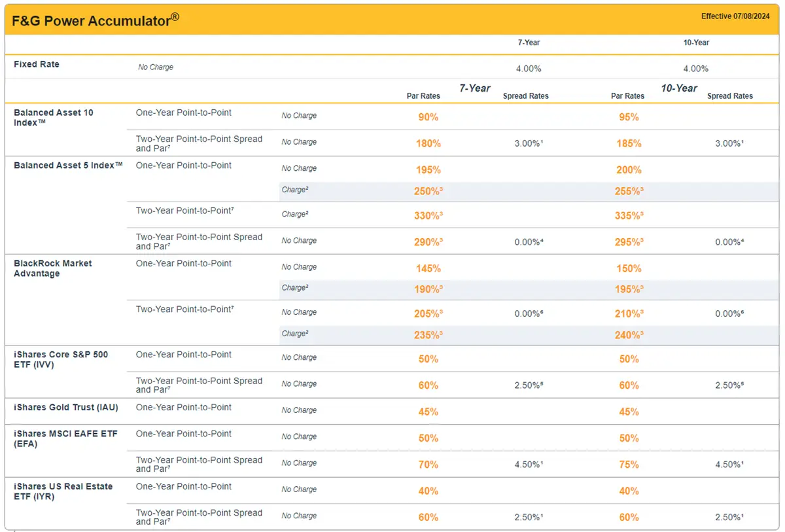This screenshot has height=532, width=785.
Task: Select the 95% par rate value
Action: point(629,117)
